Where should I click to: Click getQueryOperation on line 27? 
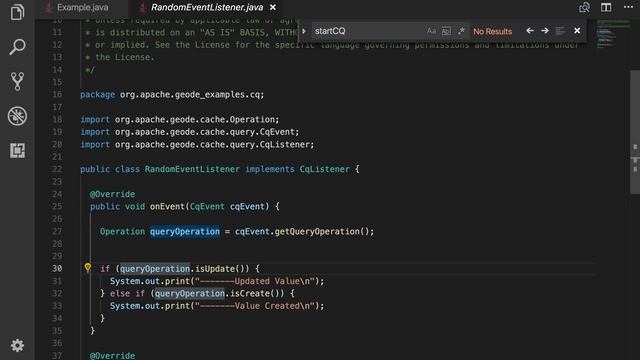point(317,231)
